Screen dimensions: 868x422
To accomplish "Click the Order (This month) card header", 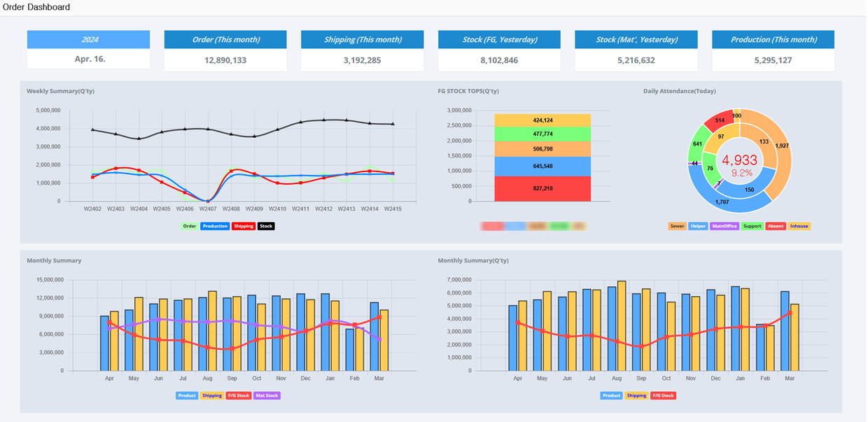I will 225,39.
